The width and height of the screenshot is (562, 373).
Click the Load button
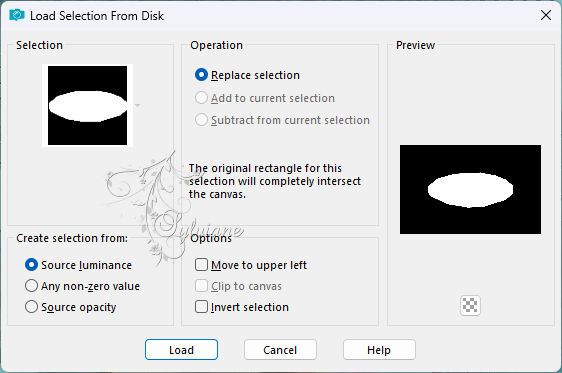(x=181, y=350)
